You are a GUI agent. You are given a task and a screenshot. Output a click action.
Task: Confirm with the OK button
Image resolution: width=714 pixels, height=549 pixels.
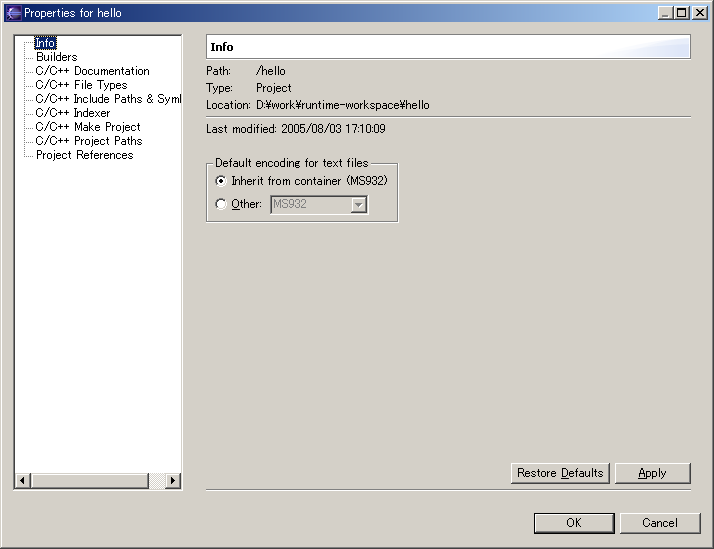point(574,523)
